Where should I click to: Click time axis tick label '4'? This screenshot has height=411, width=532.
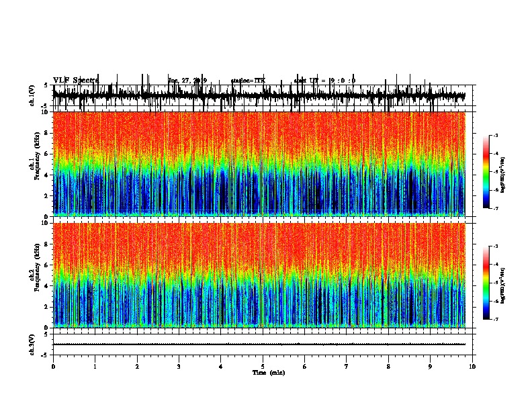[221, 367]
